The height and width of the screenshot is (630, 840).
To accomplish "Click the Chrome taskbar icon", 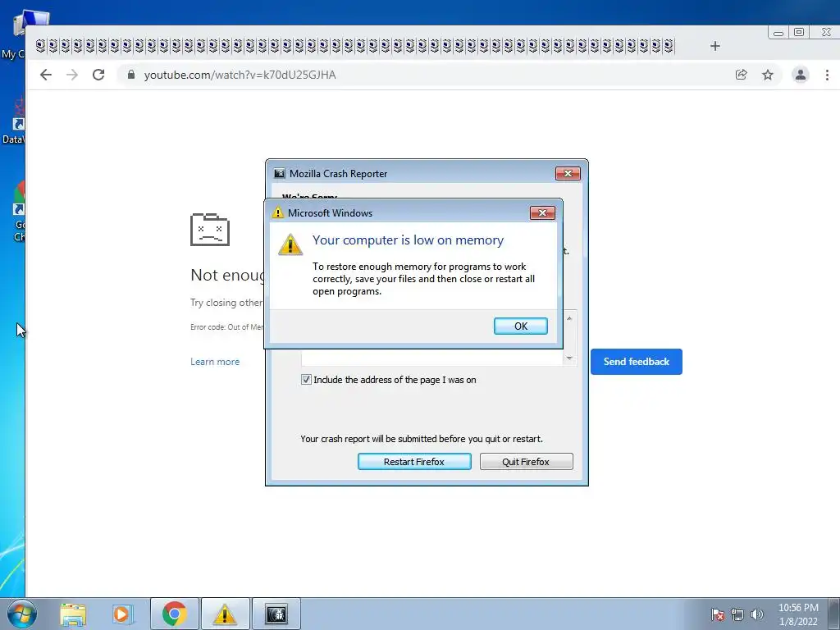I will point(175,614).
